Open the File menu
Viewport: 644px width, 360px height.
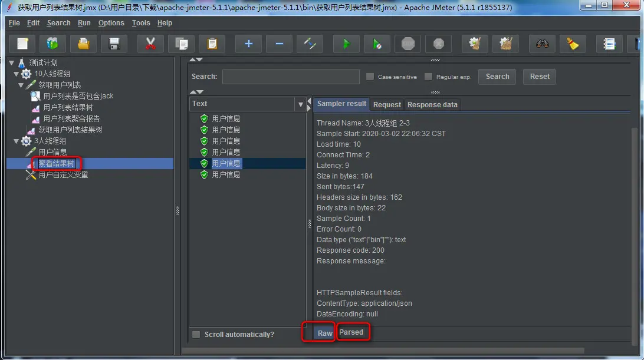(x=14, y=23)
